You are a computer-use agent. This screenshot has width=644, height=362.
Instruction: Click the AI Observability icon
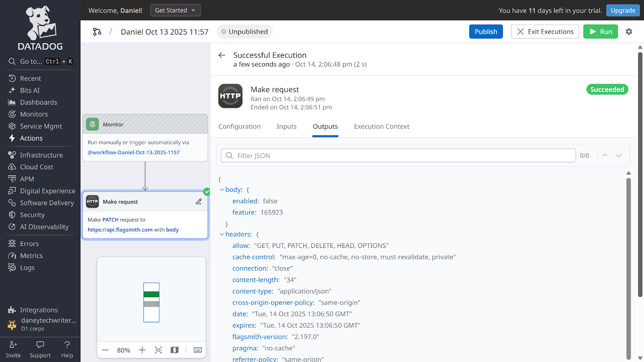(12, 227)
